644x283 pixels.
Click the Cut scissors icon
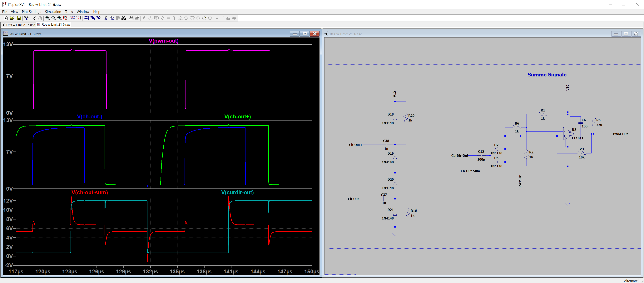point(106,18)
